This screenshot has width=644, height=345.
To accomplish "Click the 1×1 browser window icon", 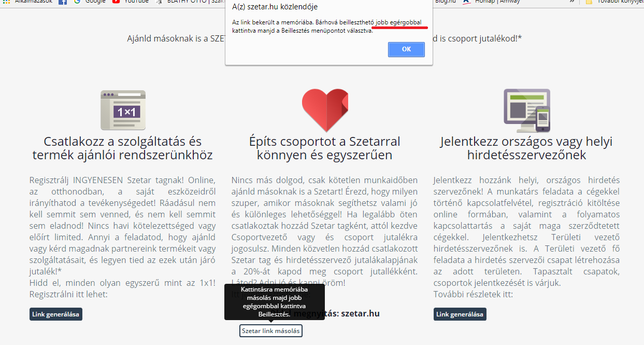I will (x=123, y=110).
